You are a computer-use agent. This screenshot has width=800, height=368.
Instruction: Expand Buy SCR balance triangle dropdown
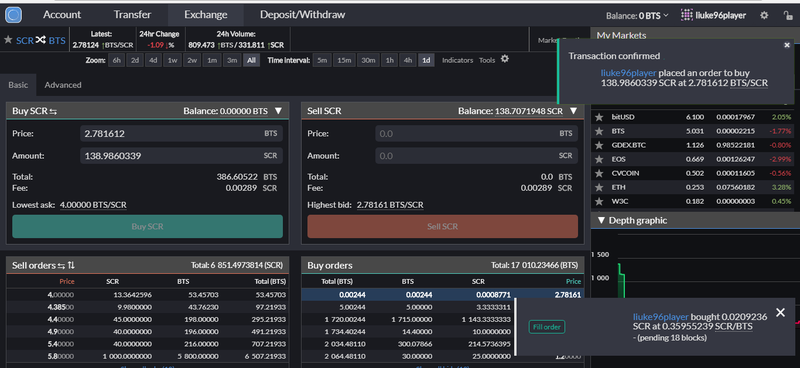[x=278, y=111]
